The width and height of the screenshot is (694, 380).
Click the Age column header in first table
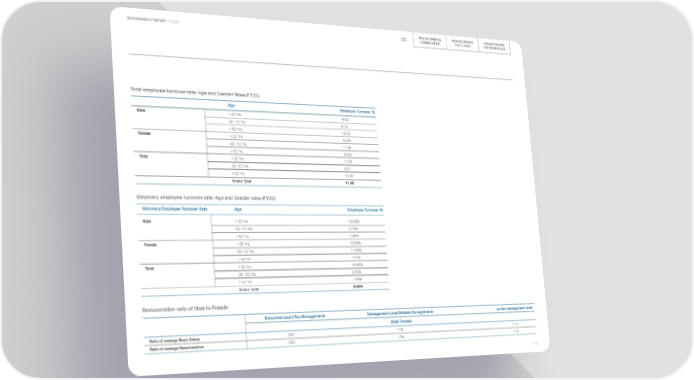point(231,106)
